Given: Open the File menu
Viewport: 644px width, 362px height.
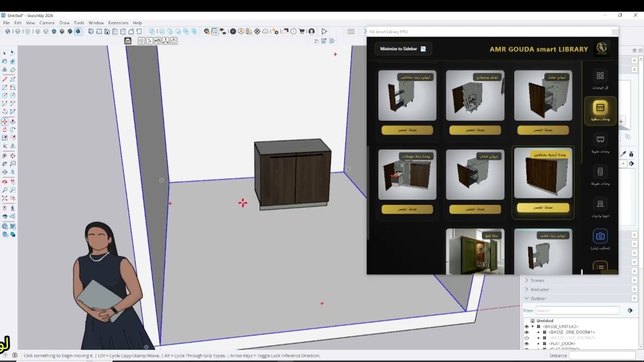Looking at the screenshot, I should (x=6, y=23).
